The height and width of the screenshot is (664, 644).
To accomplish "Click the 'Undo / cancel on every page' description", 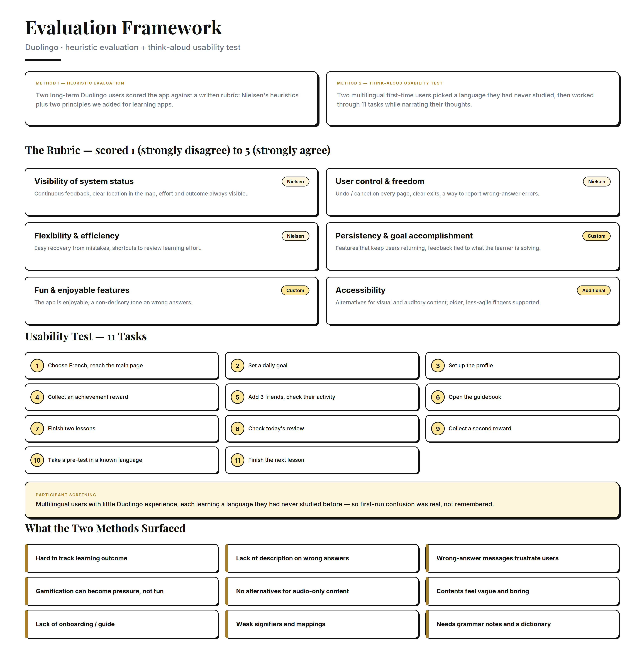I will [437, 194].
